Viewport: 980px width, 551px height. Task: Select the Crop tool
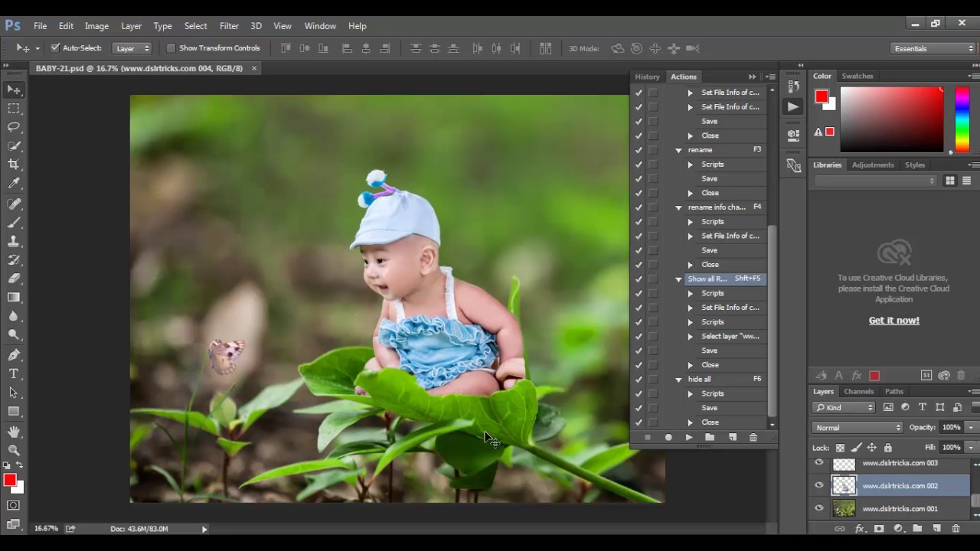pyautogui.click(x=14, y=165)
